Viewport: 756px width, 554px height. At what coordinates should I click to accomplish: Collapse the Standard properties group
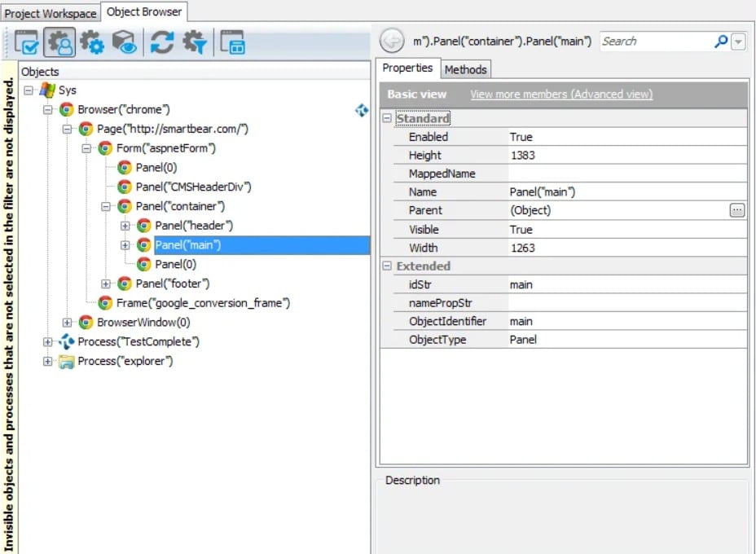[x=387, y=118]
